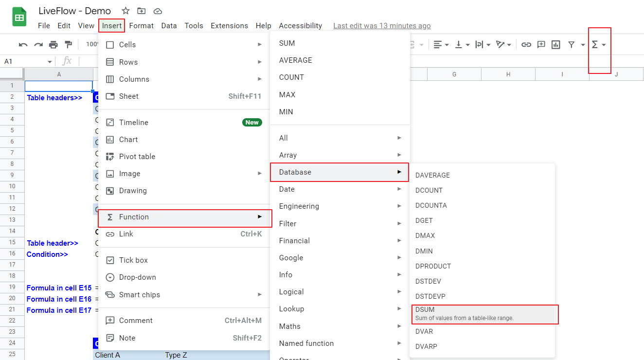This screenshot has width=644, height=360.
Task: Click the Undo arrow in the toolbar
Action: click(23, 45)
